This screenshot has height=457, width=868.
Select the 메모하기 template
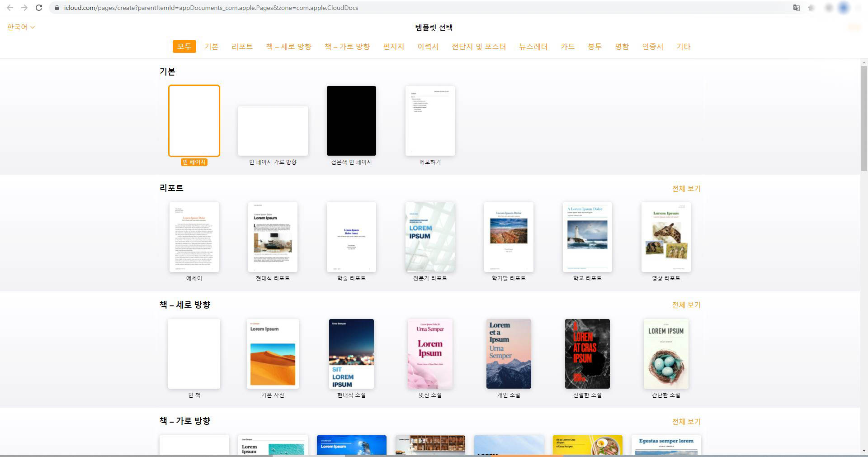coord(430,121)
